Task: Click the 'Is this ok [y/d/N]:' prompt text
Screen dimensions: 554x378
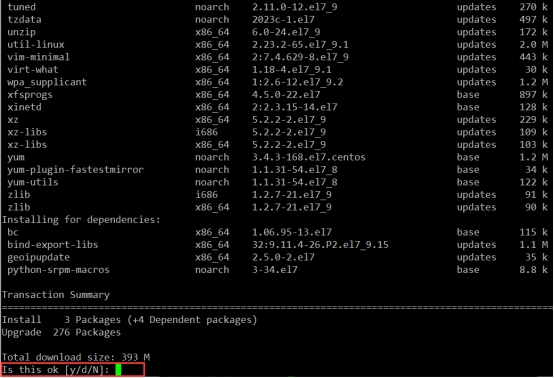Action: 55,370
